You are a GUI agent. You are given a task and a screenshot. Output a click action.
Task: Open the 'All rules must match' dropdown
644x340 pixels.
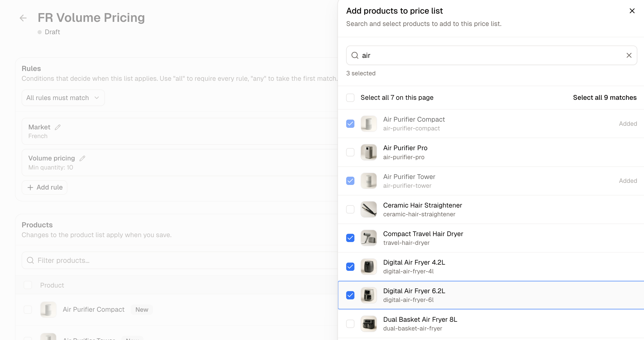[x=63, y=98]
